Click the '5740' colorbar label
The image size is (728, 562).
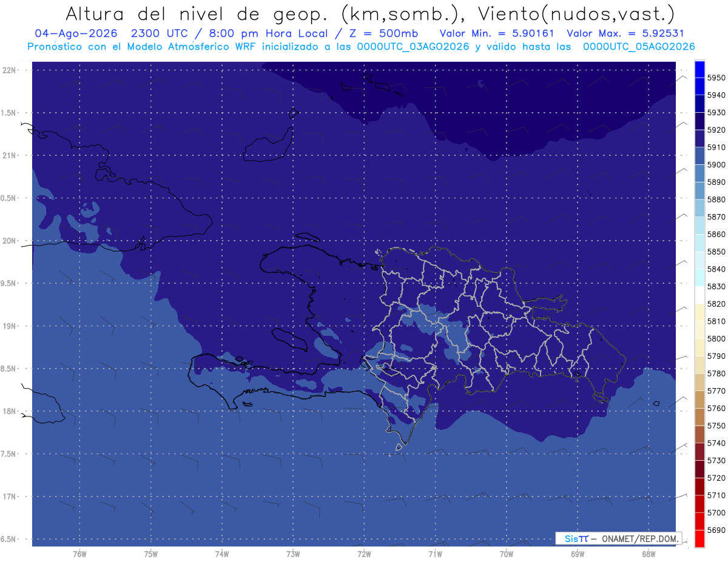tap(716, 443)
